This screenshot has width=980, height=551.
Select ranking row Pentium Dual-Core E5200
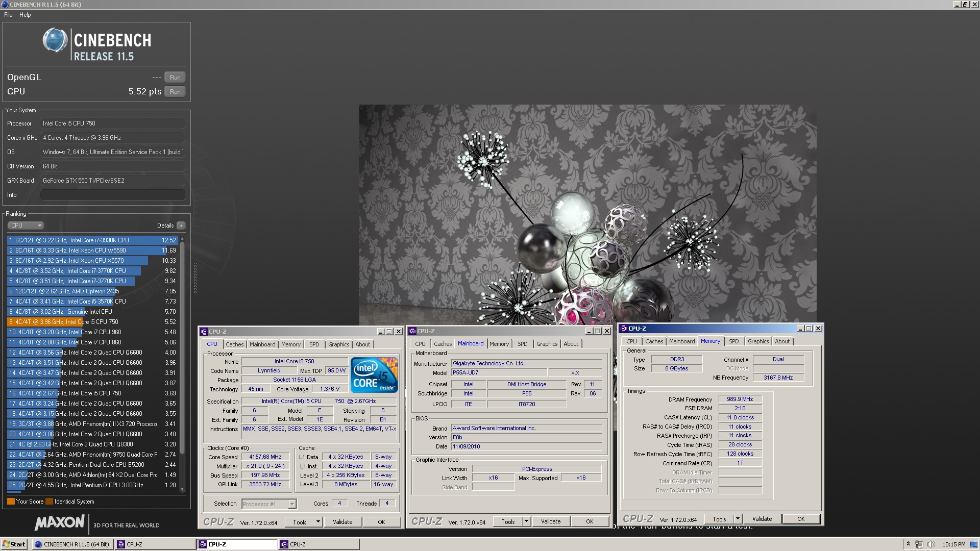(92, 465)
